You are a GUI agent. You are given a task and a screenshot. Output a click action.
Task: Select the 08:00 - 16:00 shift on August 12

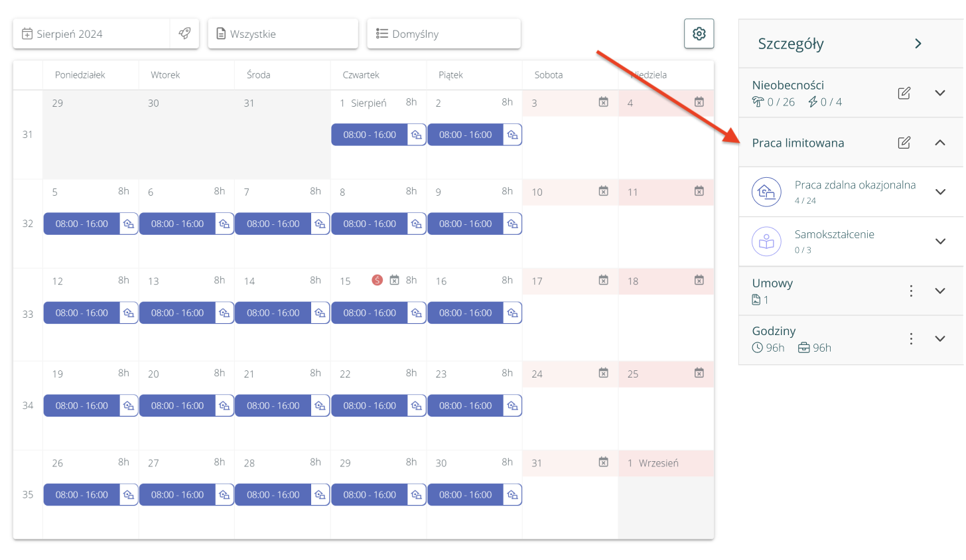pyautogui.click(x=82, y=313)
